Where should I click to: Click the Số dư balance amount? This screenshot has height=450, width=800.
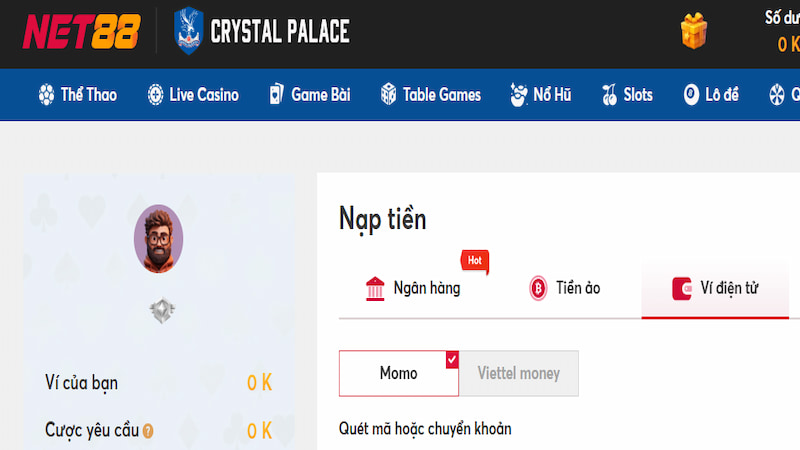click(788, 44)
